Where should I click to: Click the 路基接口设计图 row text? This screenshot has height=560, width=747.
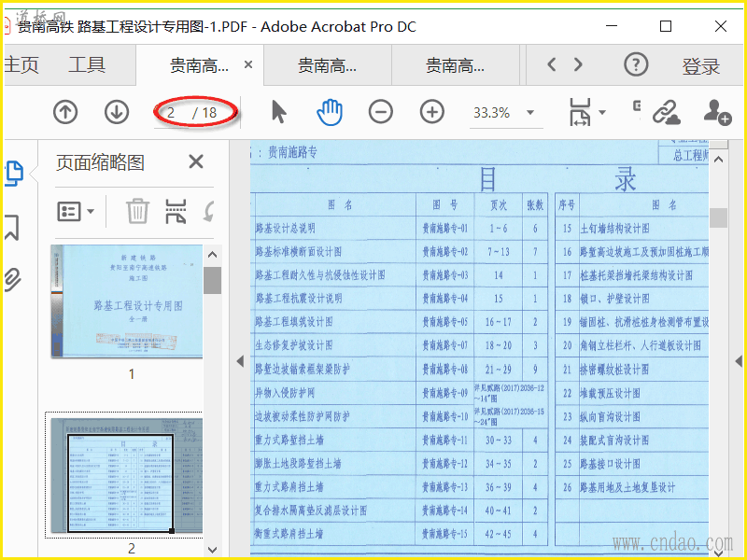pos(610,464)
